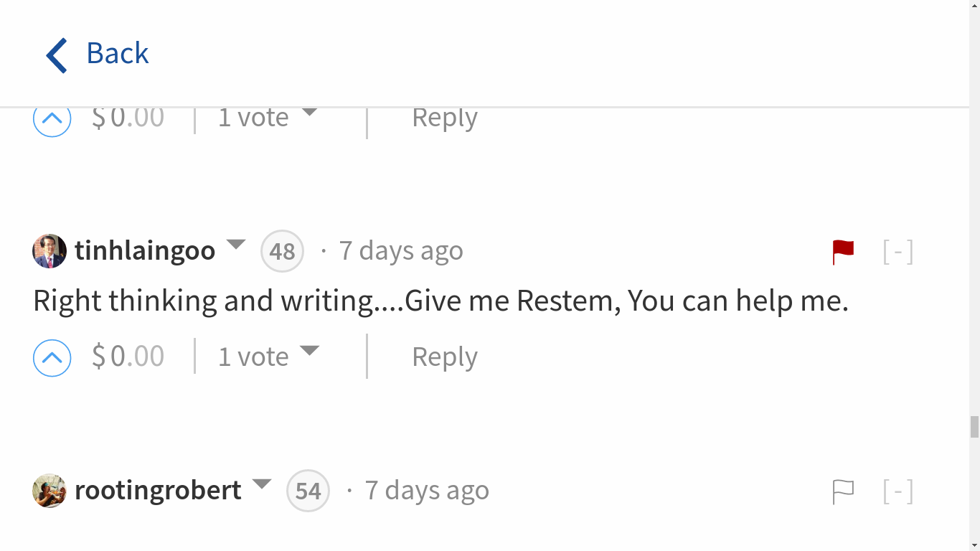980x551 pixels.
Task: Open tinhlaingoo's profile avatar
Action: click(x=50, y=251)
